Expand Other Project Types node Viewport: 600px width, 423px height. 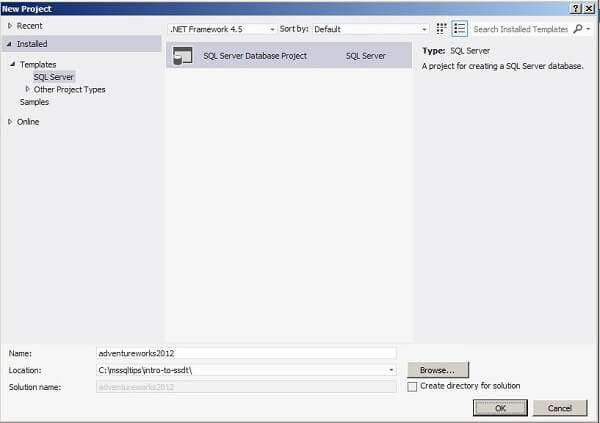click(x=27, y=89)
